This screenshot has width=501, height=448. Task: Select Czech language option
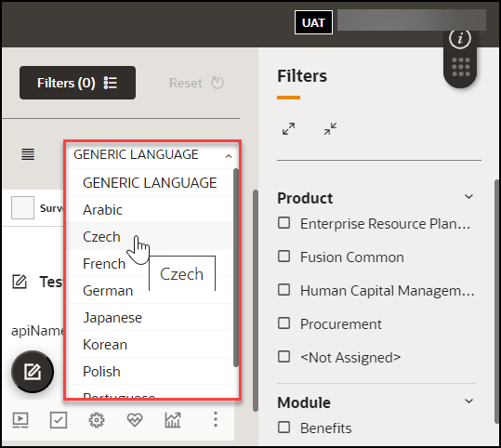click(x=150, y=236)
